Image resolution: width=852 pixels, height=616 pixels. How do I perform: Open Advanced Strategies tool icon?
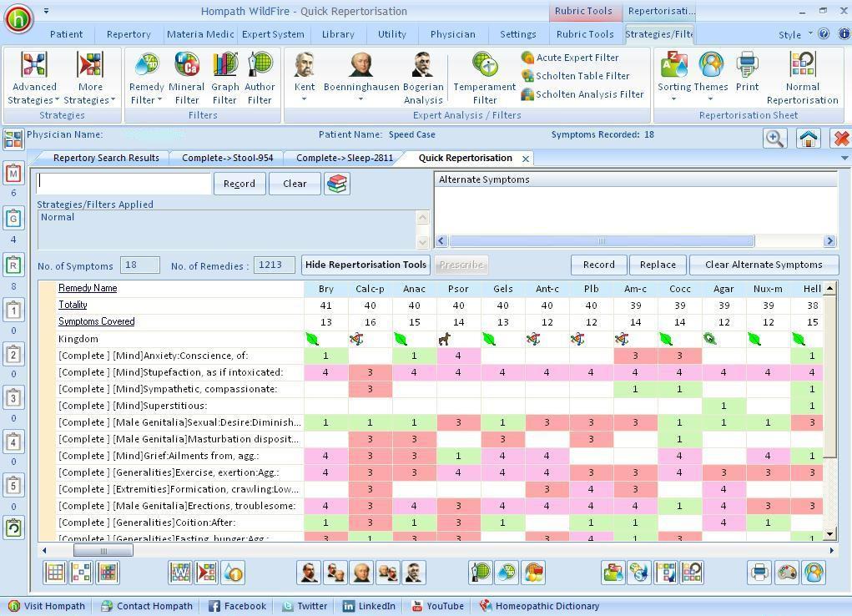[33, 65]
